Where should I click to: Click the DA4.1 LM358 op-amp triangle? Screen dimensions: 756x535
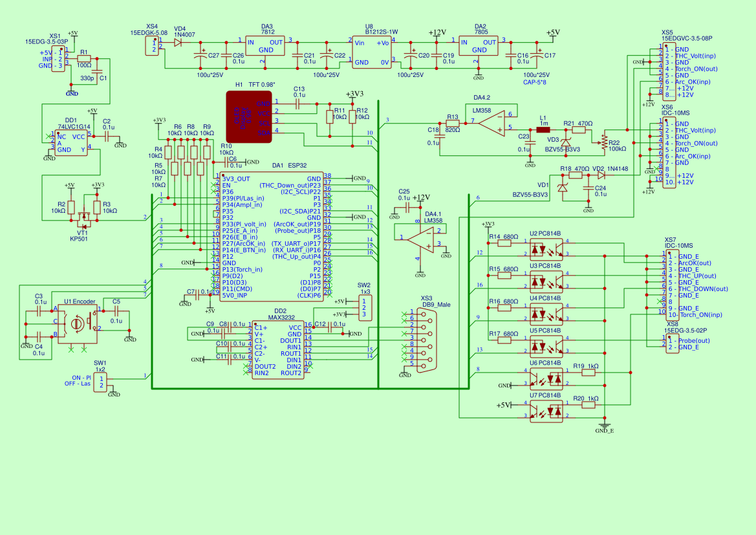click(420, 239)
